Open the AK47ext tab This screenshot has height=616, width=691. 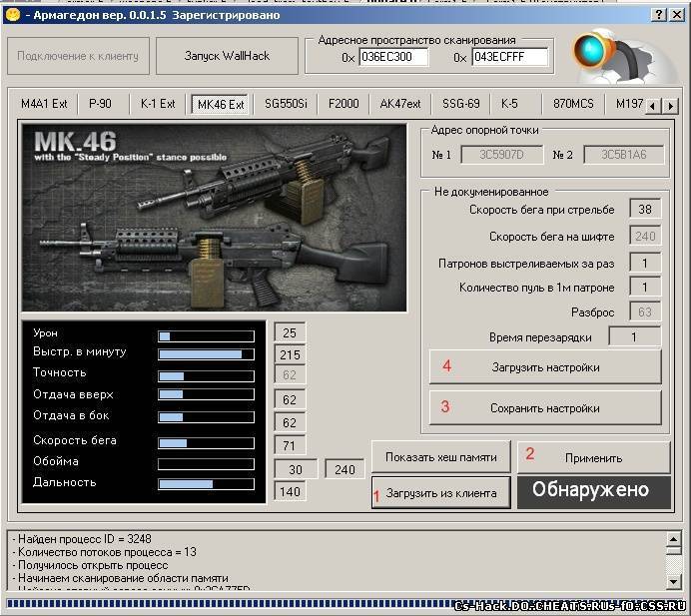pyautogui.click(x=400, y=104)
